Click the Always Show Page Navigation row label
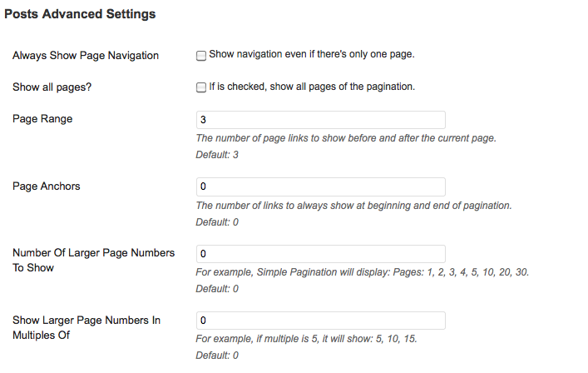Viewport: 588px width, 373px height. point(86,56)
